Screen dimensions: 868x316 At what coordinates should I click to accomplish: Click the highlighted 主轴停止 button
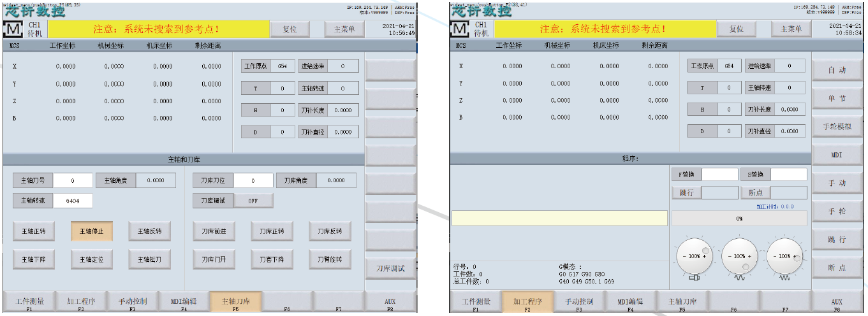(92, 231)
